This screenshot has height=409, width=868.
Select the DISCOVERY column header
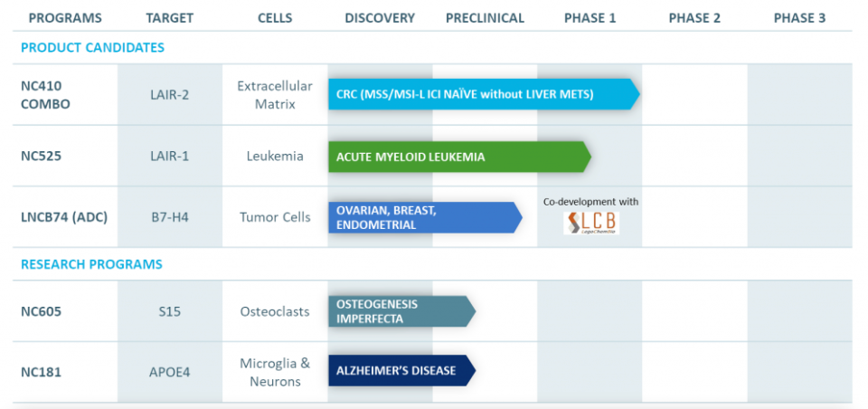click(x=380, y=18)
